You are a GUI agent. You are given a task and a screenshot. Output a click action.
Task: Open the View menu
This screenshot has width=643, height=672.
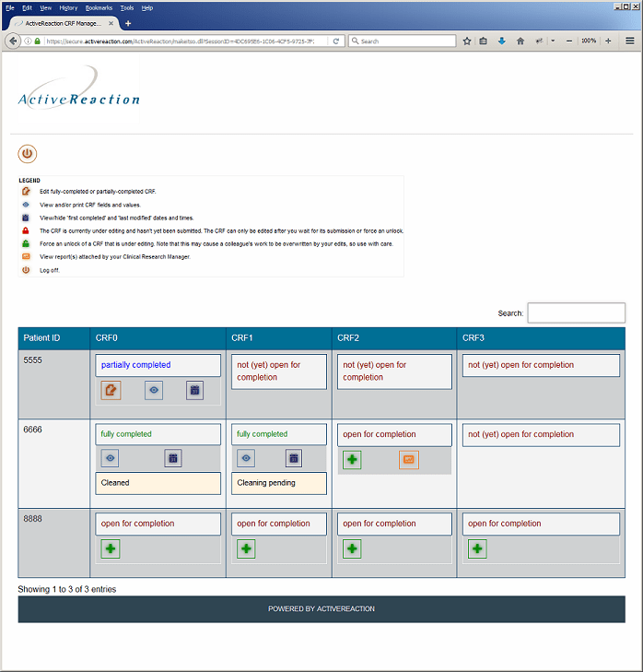coord(45,7)
